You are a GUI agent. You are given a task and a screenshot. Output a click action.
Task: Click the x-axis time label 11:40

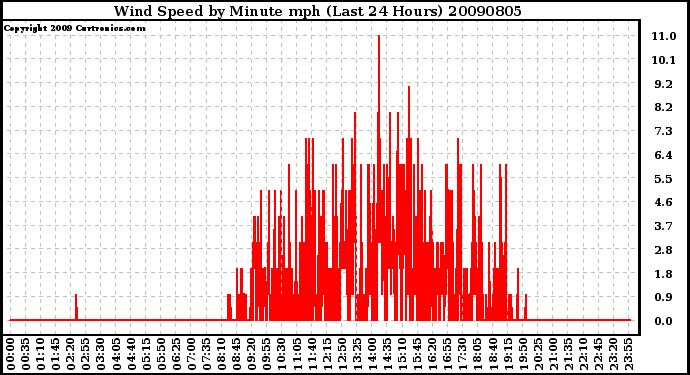[x=312, y=354]
